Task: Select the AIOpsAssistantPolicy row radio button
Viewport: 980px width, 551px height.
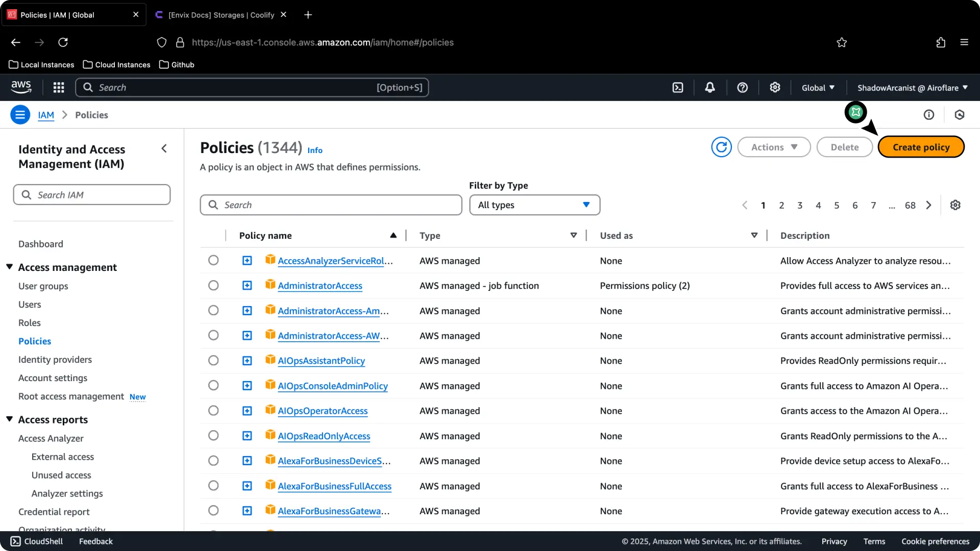Action: point(213,360)
